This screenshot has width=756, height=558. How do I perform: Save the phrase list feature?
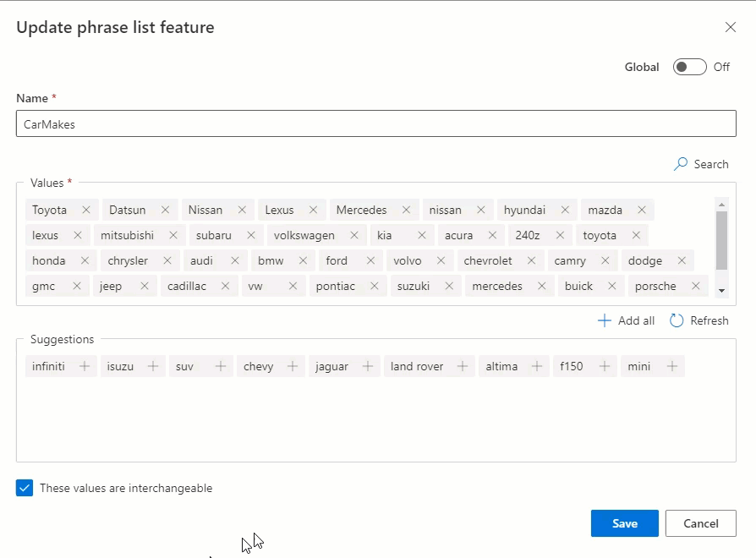click(624, 523)
